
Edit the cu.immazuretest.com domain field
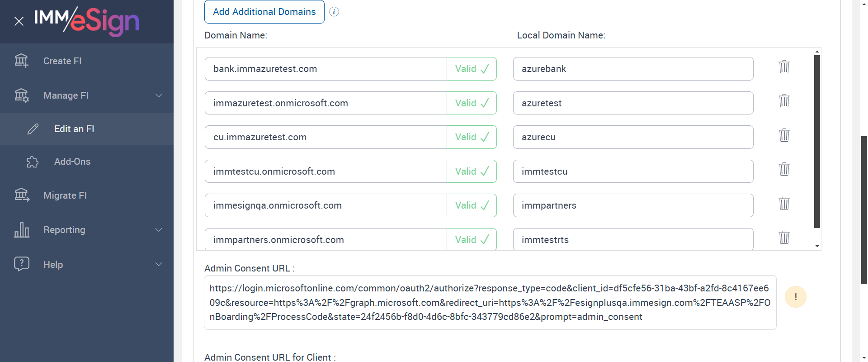click(x=326, y=137)
